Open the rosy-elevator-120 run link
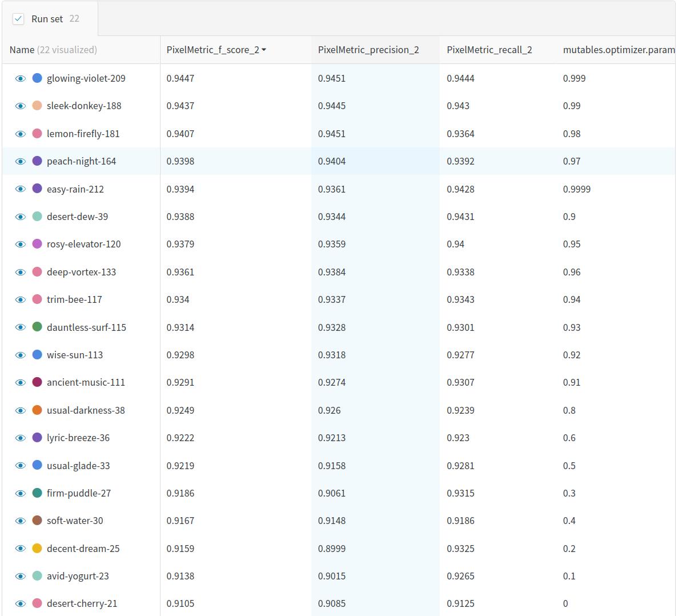The width and height of the screenshot is (682, 616). click(83, 244)
